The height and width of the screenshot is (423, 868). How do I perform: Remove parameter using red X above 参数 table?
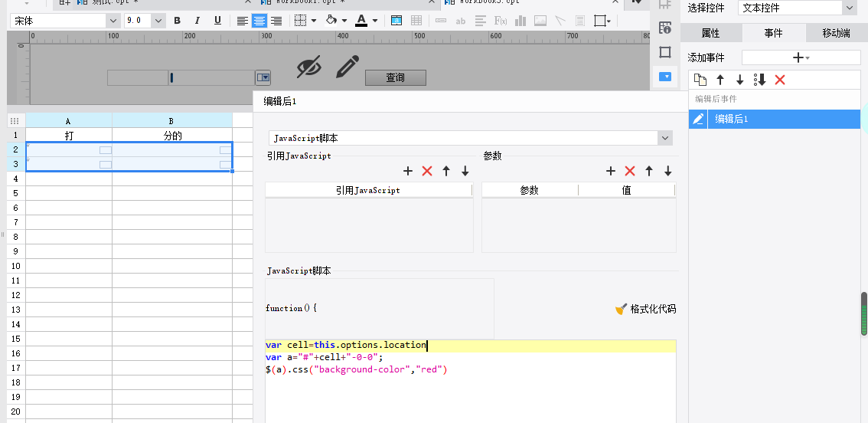coord(630,171)
